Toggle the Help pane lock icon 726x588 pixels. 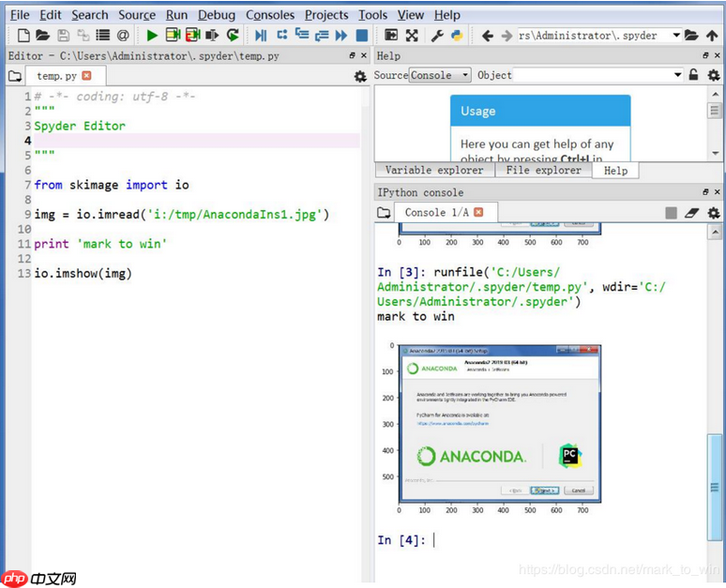[694, 75]
